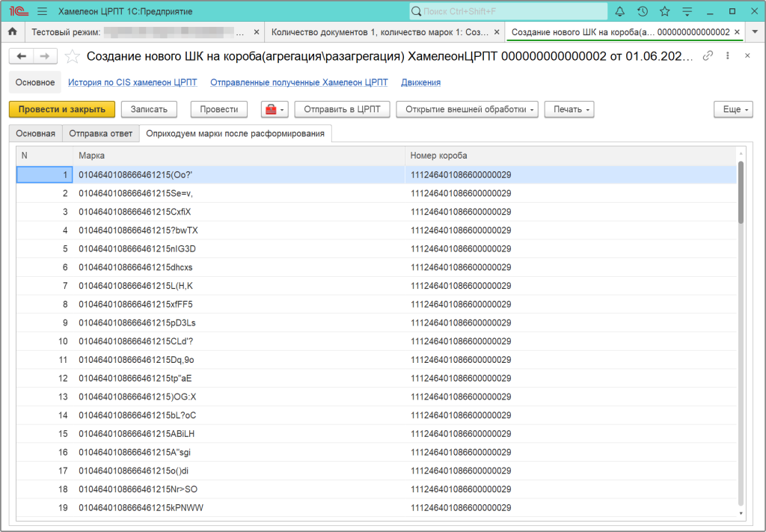Select mark '0104640108666461215CxfiX'
766x532 pixels.
239,212
